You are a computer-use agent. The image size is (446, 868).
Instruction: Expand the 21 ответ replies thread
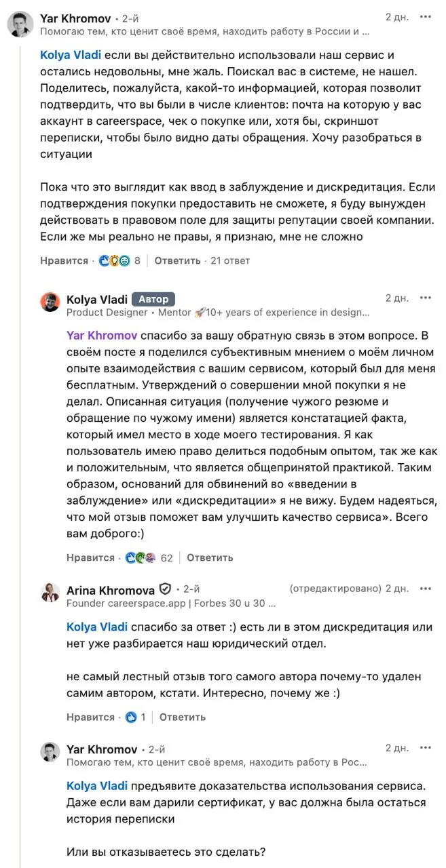(230, 260)
